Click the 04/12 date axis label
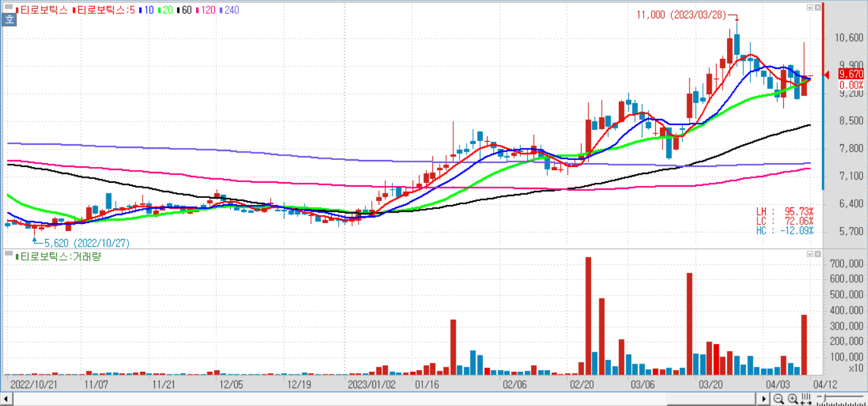The width and height of the screenshot is (868, 406). click(x=825, y=384)
